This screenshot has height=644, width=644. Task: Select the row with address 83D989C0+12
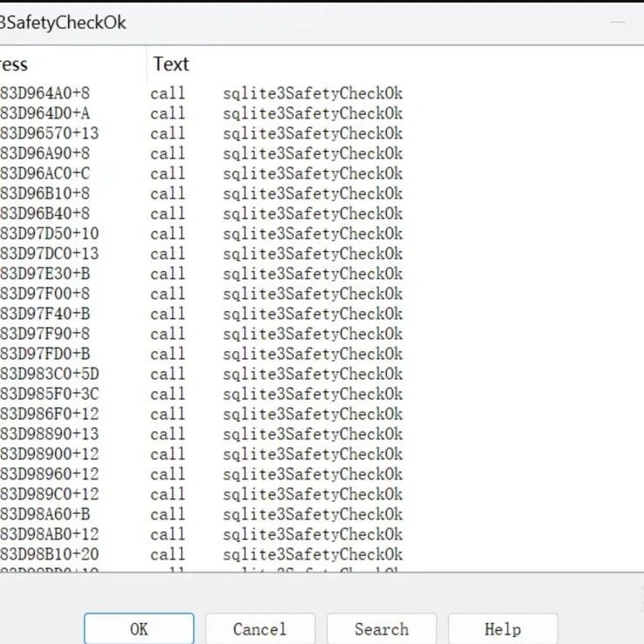[x=322, y=494]
